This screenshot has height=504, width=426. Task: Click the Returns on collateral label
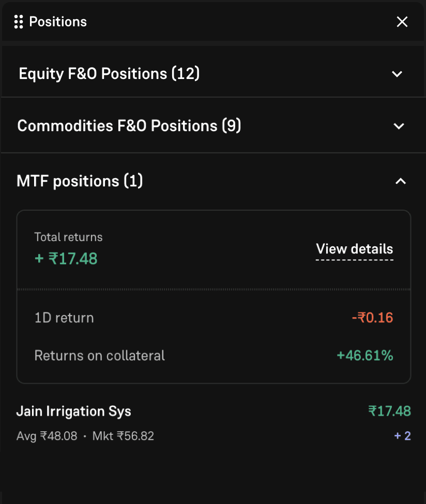[100, 356]
